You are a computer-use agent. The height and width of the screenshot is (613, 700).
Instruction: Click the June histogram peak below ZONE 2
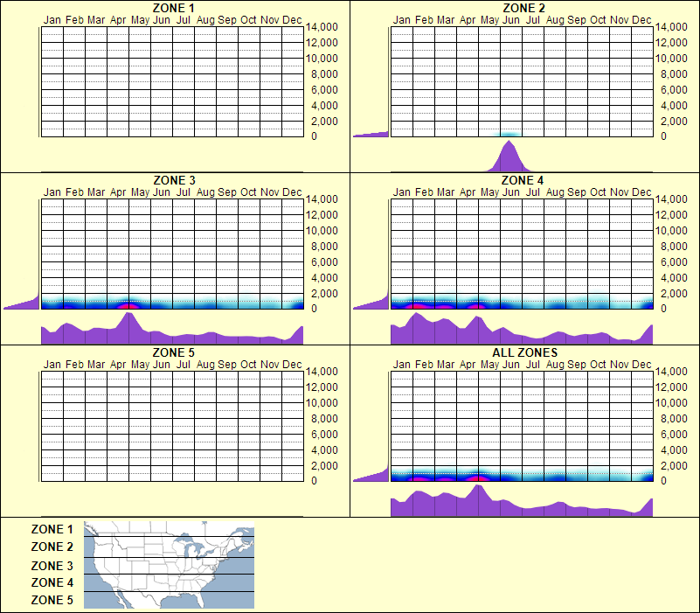(509, 157)
